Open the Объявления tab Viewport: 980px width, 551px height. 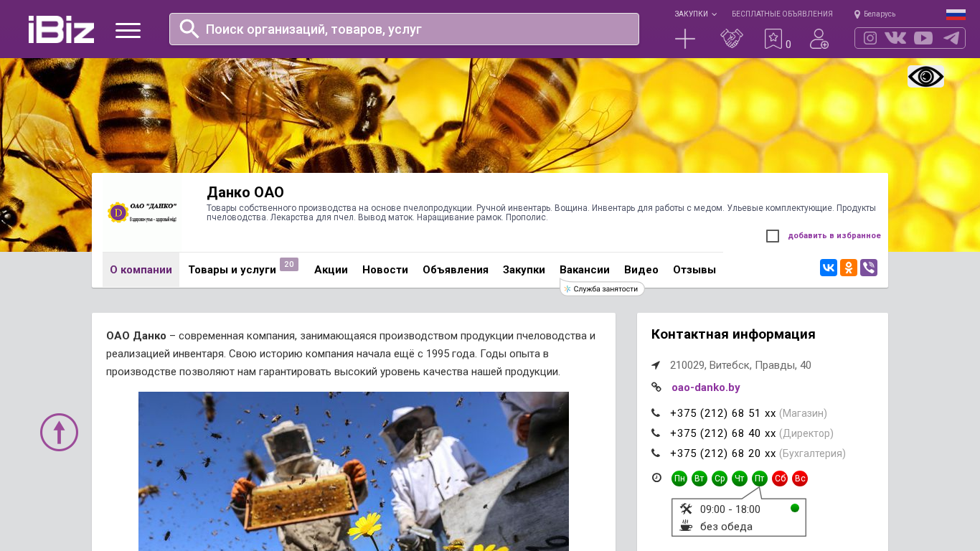[x=456, y=270]
